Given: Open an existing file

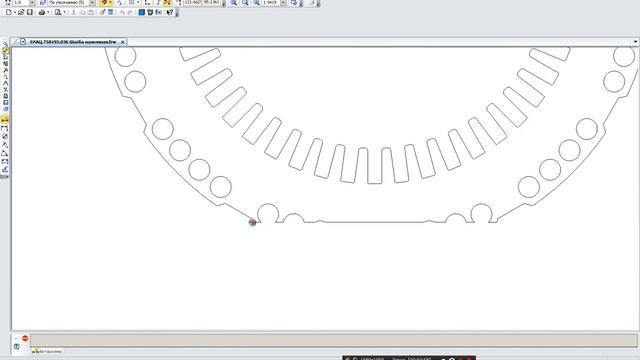Looking at the screenshot, I should [x=21, y=12].
